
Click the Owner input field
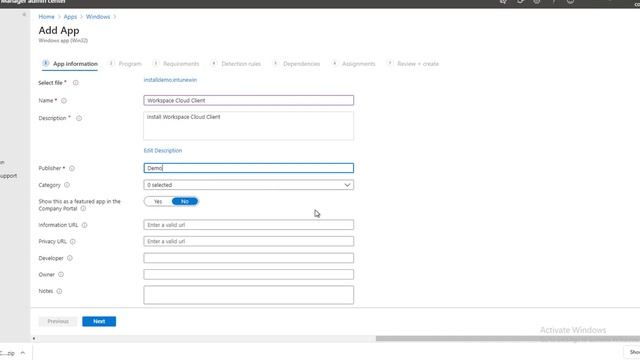pos(249,274)
